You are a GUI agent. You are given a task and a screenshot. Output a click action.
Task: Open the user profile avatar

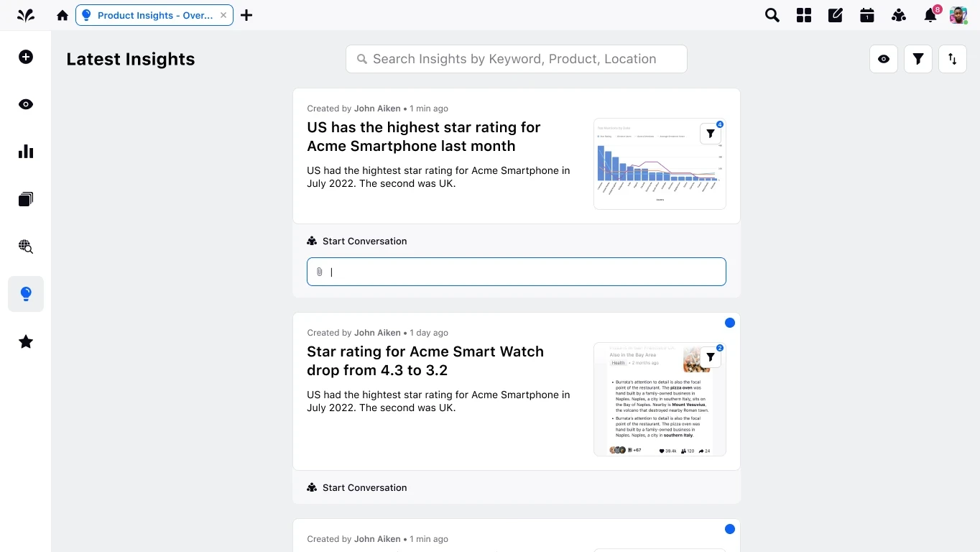coord(958,15)
